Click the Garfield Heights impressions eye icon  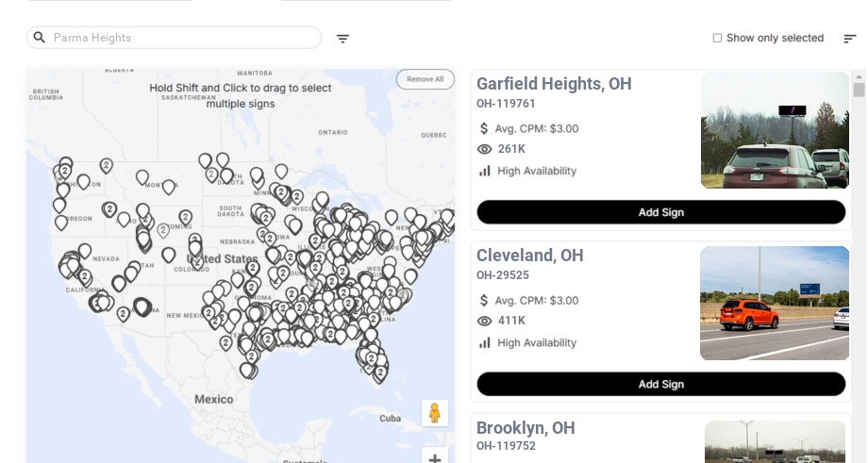[485, 149]
